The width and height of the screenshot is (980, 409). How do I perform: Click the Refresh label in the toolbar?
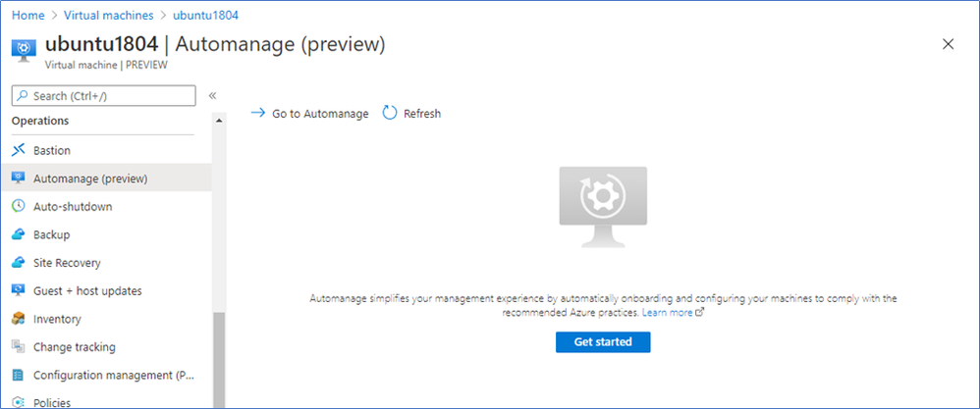422,114
